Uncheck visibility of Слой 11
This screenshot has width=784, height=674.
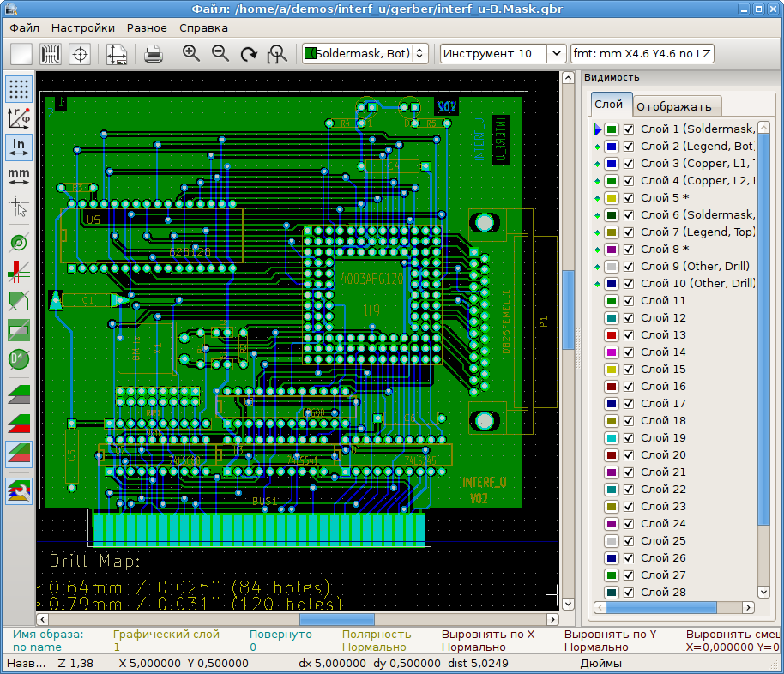coord(629,301)
